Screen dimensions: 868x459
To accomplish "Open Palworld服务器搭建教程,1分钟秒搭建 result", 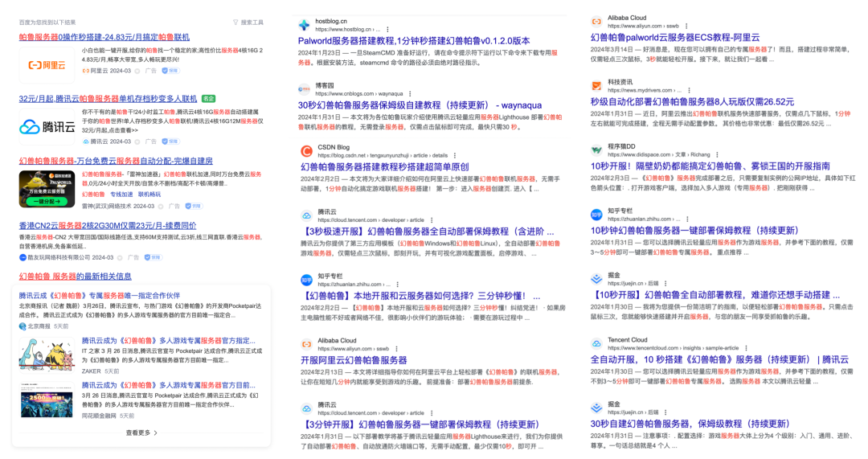I will [x=414, y=41].
